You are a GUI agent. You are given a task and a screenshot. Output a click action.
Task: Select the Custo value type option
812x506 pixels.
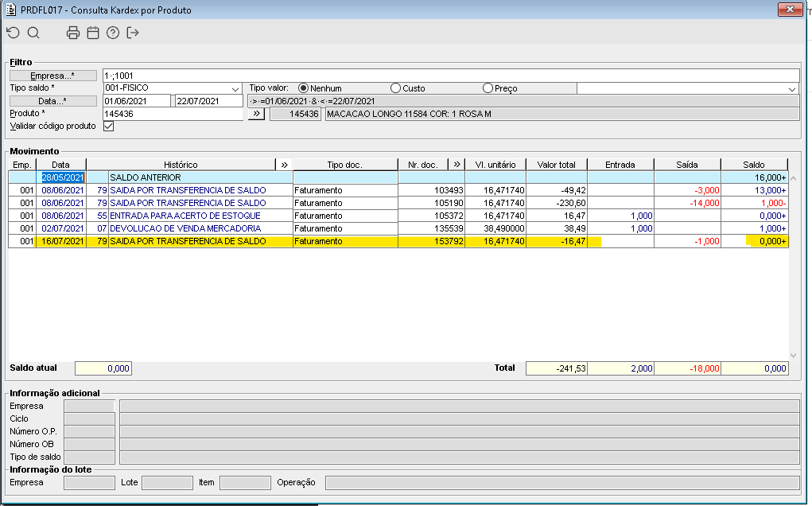[x=395, y=88]
